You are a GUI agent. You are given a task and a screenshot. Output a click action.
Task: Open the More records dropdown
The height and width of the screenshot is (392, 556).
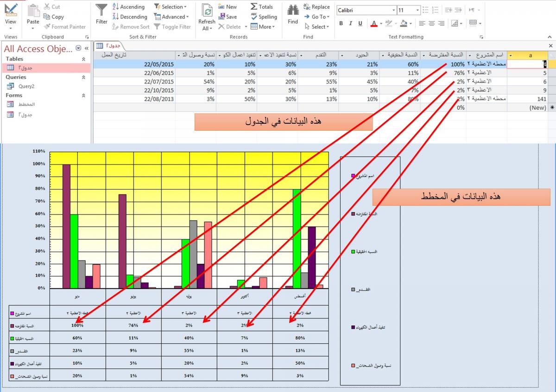(x=263, y=26)
